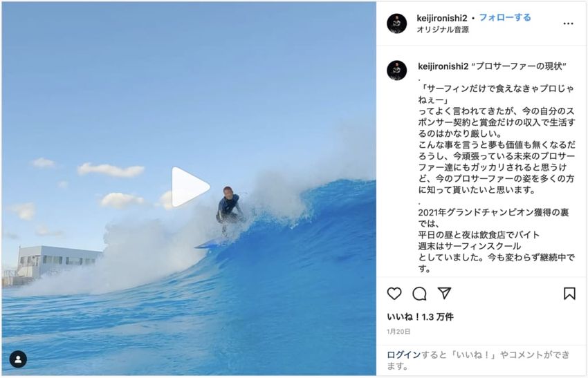
Task: Play the surfing video
Action: tap(190, 187)
